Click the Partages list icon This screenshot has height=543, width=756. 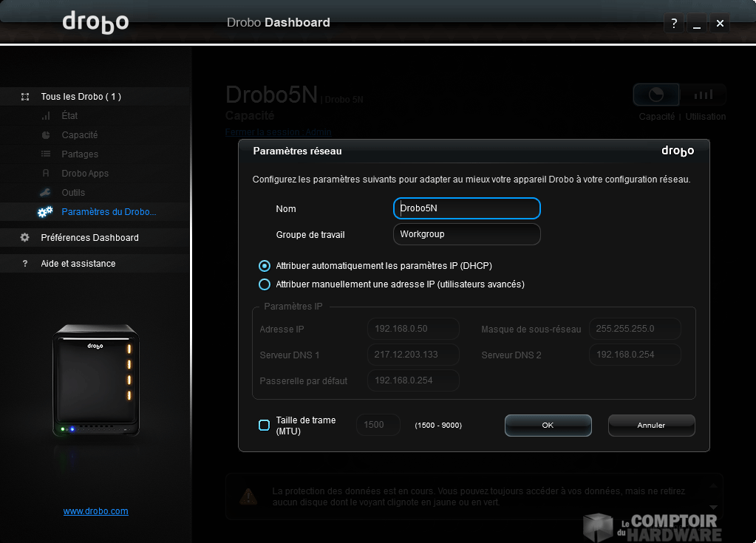(46, 154)
